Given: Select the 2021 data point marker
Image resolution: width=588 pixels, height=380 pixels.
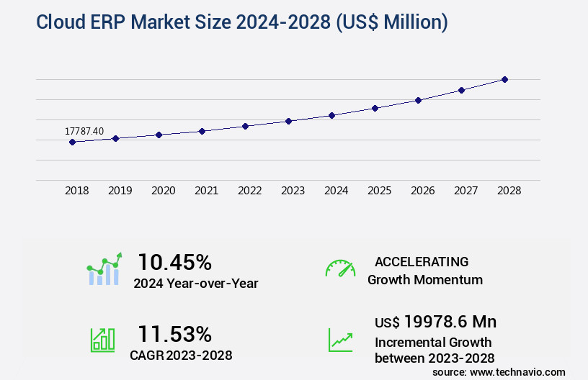Looking at the screenshot, I should click(202, 131).
